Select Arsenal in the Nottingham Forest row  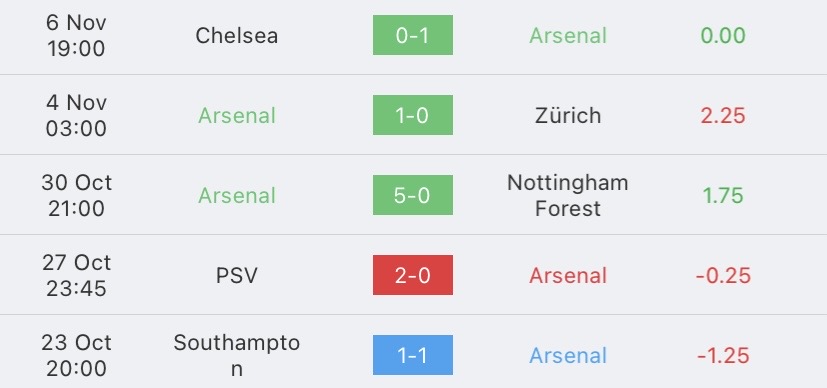tap(237, 196)
